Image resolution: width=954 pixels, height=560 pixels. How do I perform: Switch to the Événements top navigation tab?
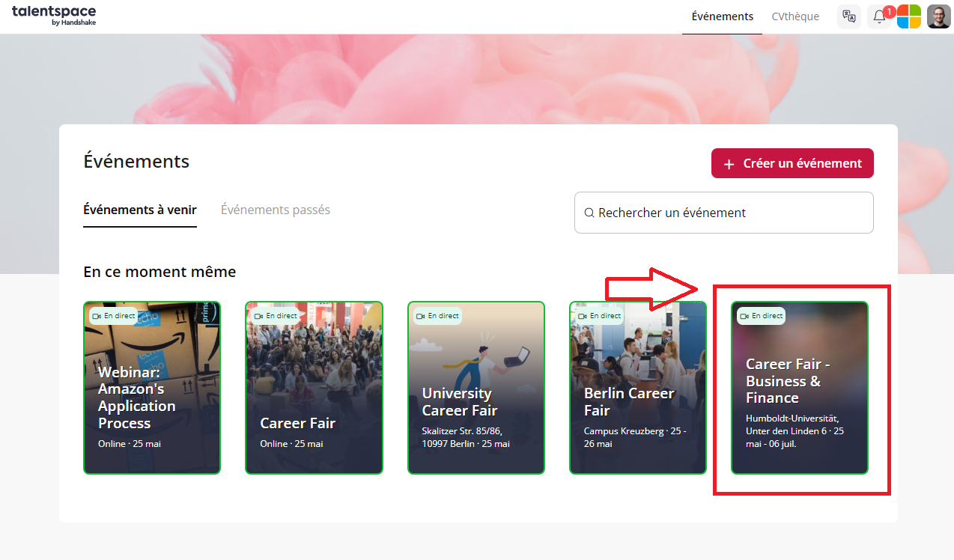723,16
